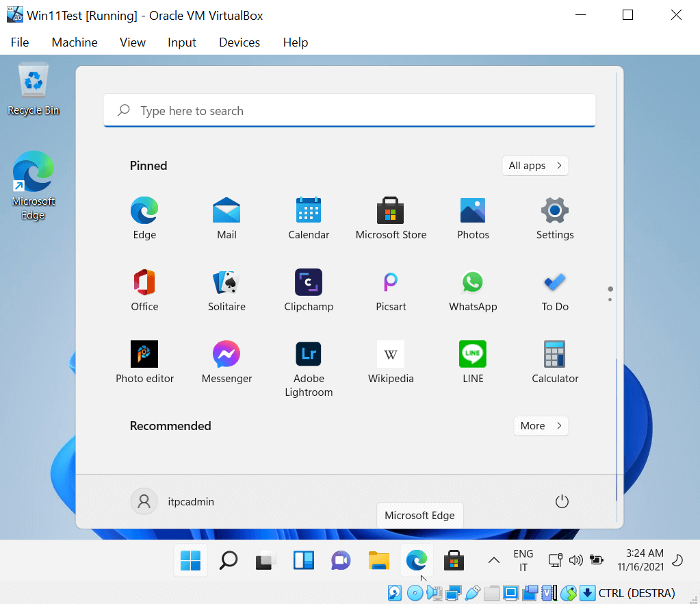This screenshot has width=700, height=604.
Task: Open the Wikipedia app
Action: (391, 362)
